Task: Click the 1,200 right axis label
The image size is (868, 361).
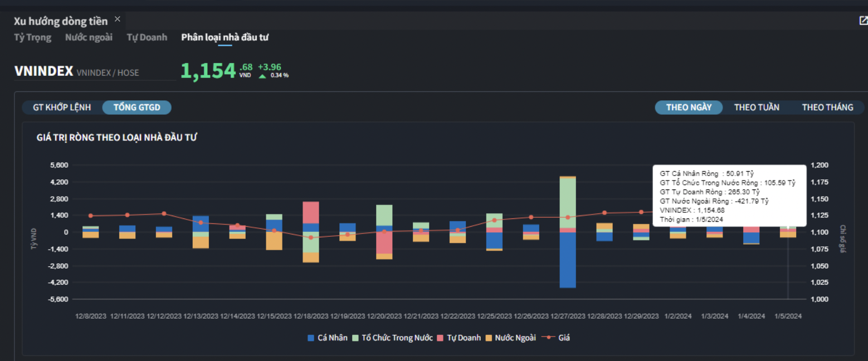Action: click(820, 165)
